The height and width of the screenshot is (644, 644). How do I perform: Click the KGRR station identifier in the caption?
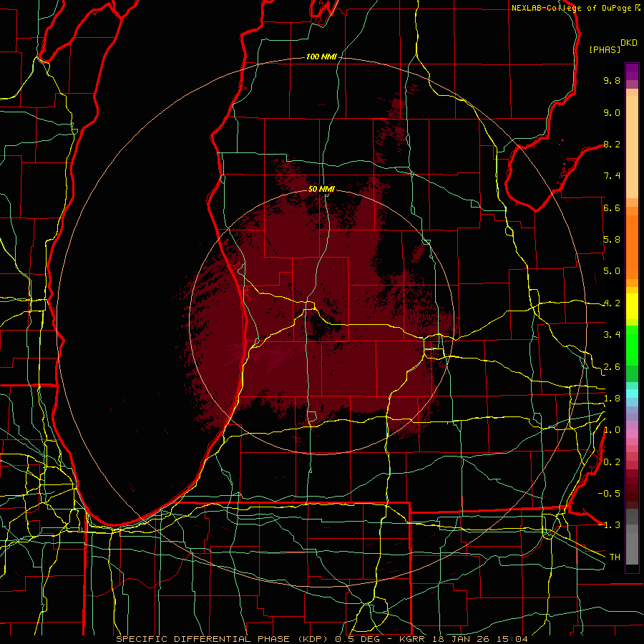point(412,639)
